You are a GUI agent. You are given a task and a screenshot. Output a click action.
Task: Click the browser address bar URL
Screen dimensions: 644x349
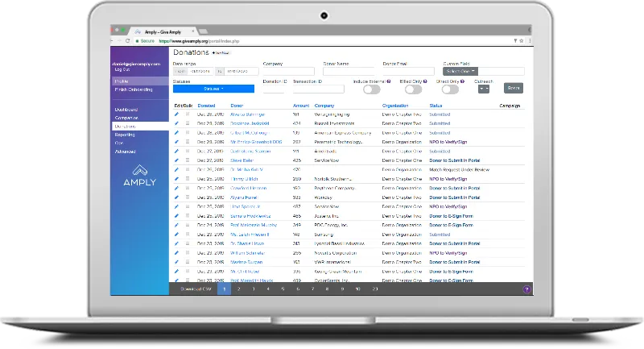(x=199, y=41)
